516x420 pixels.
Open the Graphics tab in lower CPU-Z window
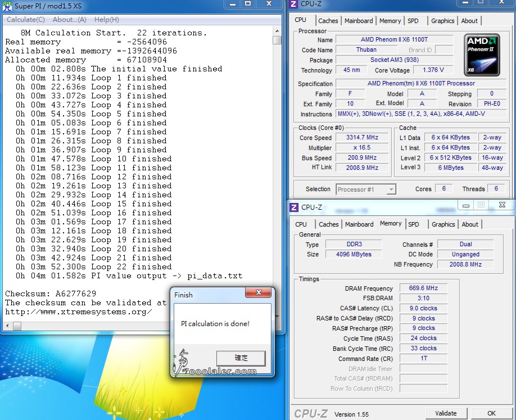coord(443,224)
